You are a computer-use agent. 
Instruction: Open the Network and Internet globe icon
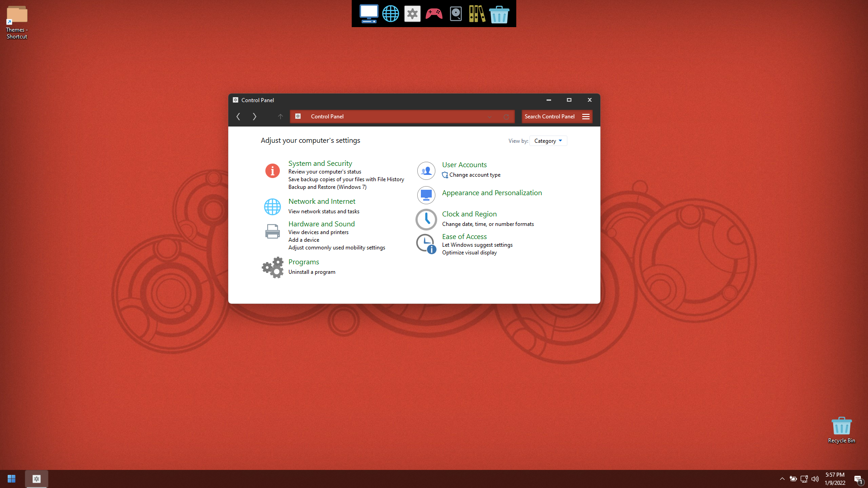pyautogui.click(x=272, y=206)
